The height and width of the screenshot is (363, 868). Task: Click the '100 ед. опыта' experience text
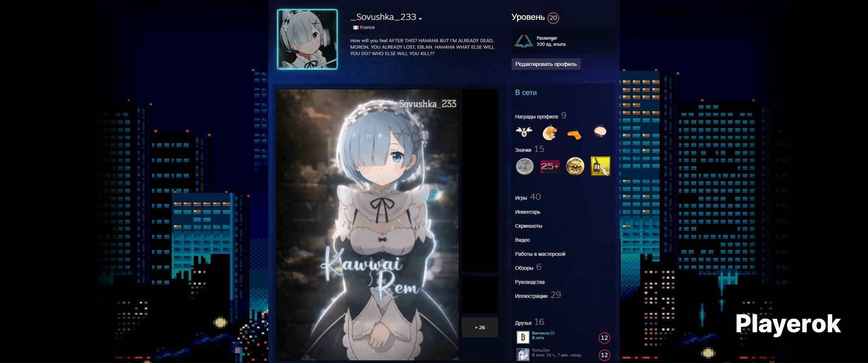click(551, 44)
